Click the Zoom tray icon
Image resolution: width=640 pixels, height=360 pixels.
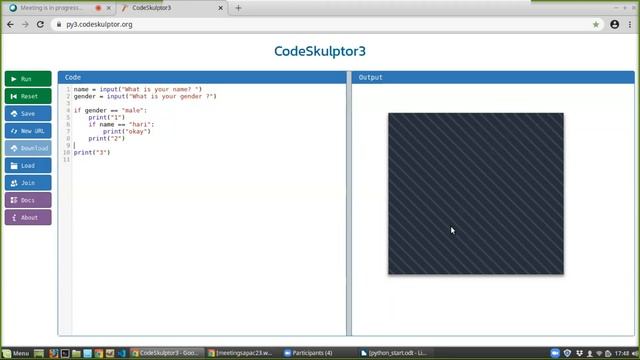click(x=555, y=353)
